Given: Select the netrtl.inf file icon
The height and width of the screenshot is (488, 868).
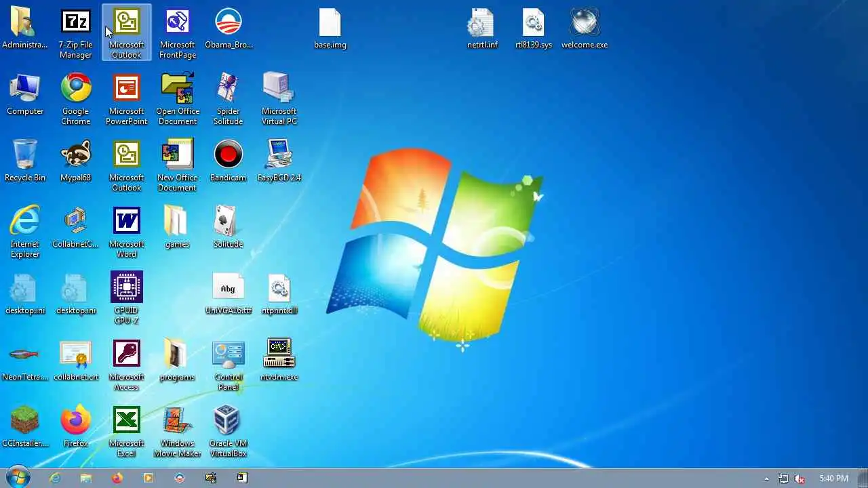Looking at the screenshot, I should click(x=482, y=28).
